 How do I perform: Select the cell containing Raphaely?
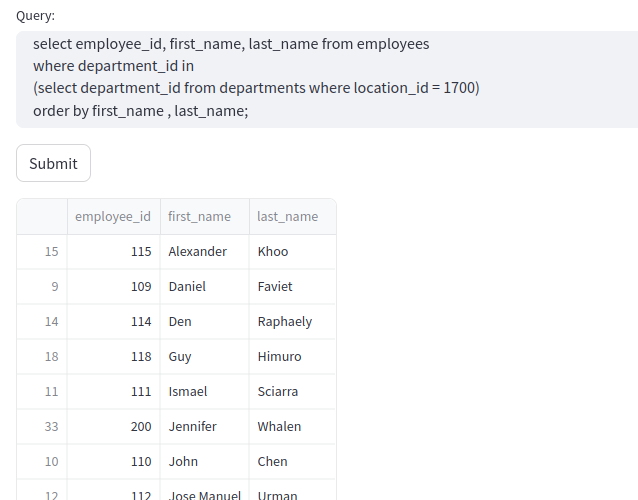(x=293, y=321)
